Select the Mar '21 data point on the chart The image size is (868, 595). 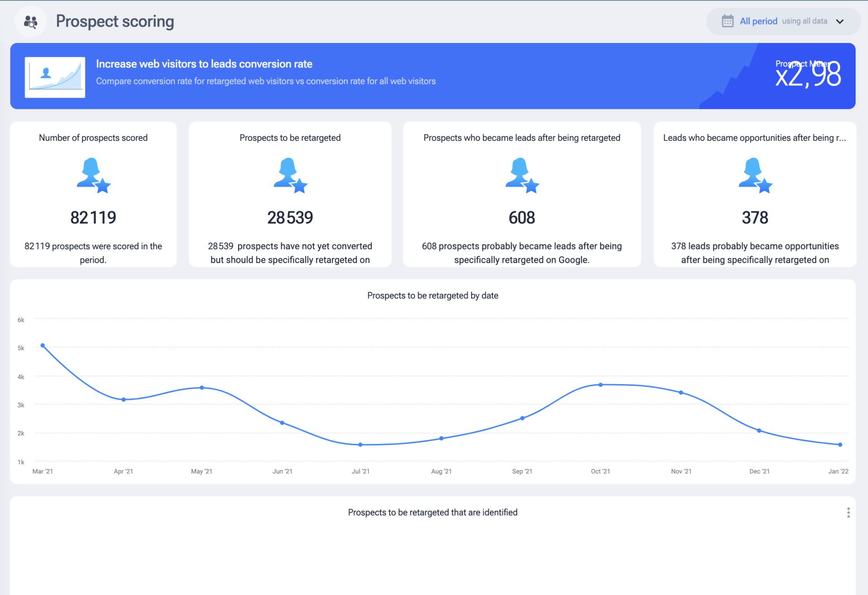pyautogui.click(x=43, y=346)
